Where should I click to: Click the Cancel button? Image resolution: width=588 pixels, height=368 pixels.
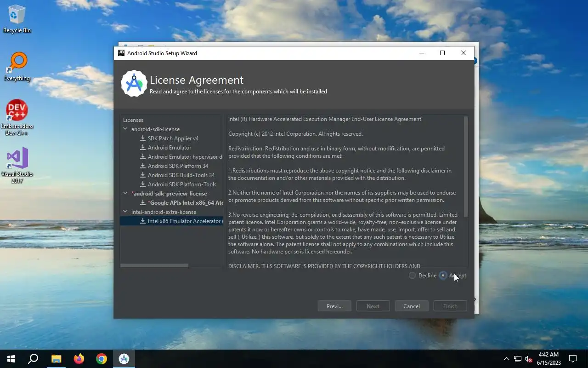click(x=412, y=306)
